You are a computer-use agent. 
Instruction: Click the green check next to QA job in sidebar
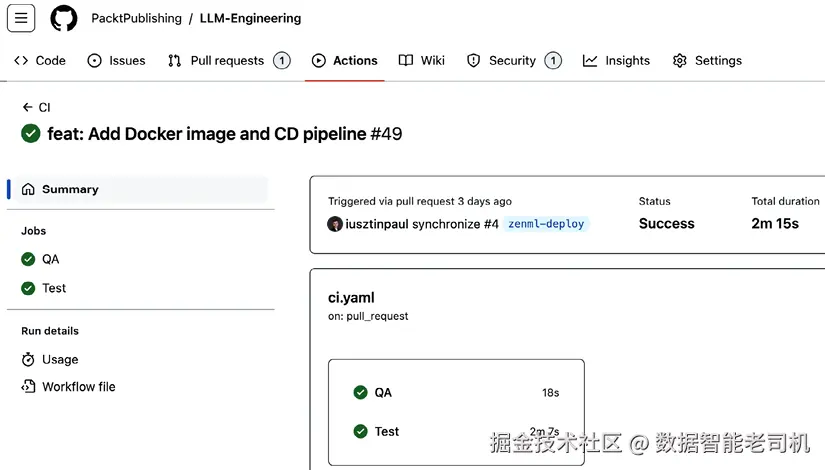tap(28, 259)
